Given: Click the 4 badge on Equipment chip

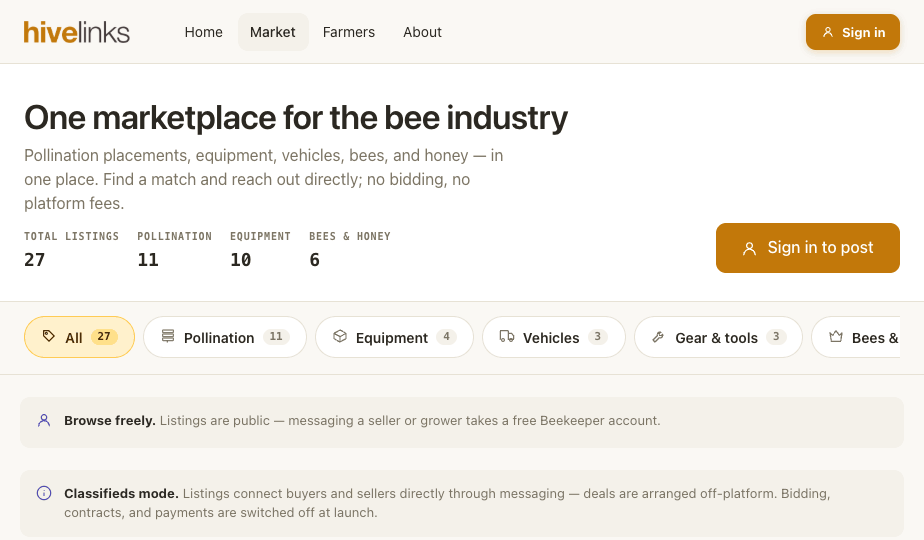Looking at the screenshot, I should point(446,337).
